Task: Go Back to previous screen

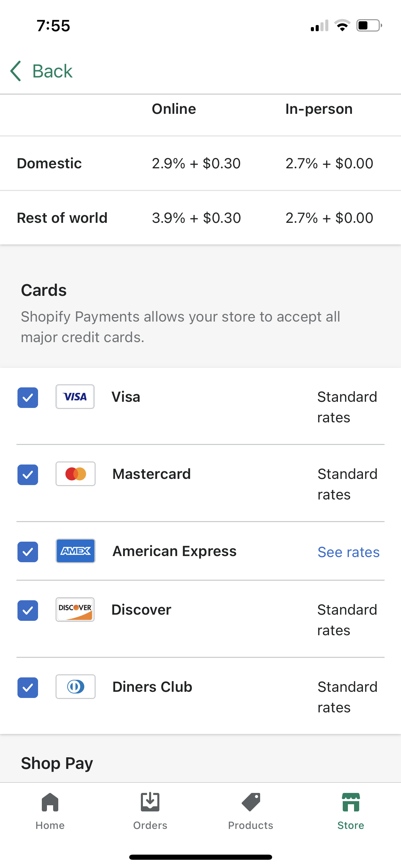Action: [x=52, y=71]
